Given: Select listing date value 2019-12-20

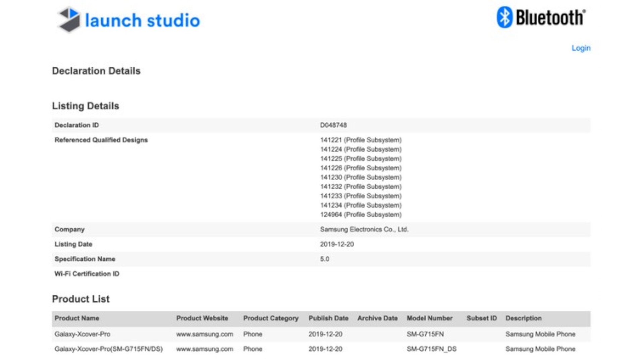Looking at the screenshot, I should [337, 244].
